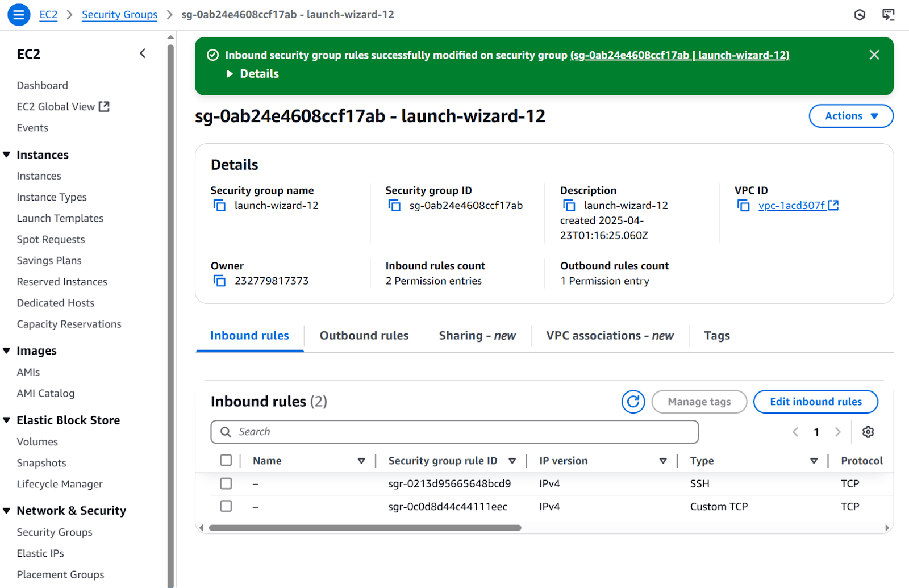Open the vpc-1acd307f link
The image size is (909, 588).
(x=791, y=206)
